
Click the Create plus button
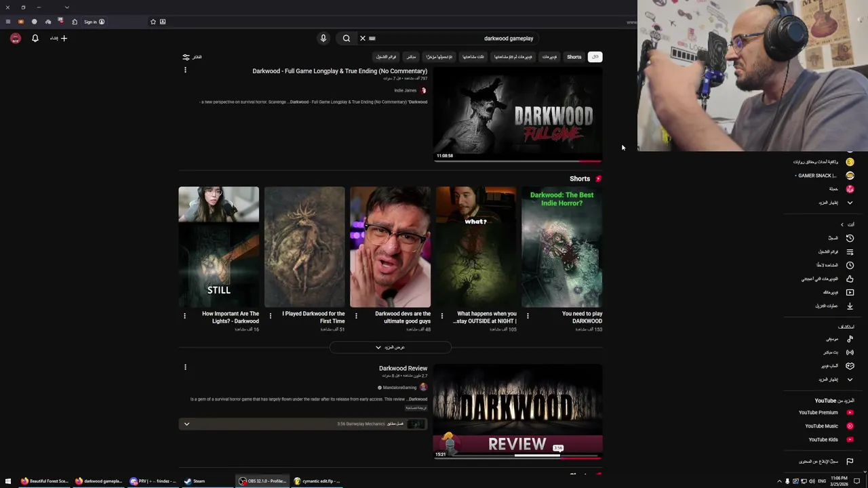click(x=59, y=39)
